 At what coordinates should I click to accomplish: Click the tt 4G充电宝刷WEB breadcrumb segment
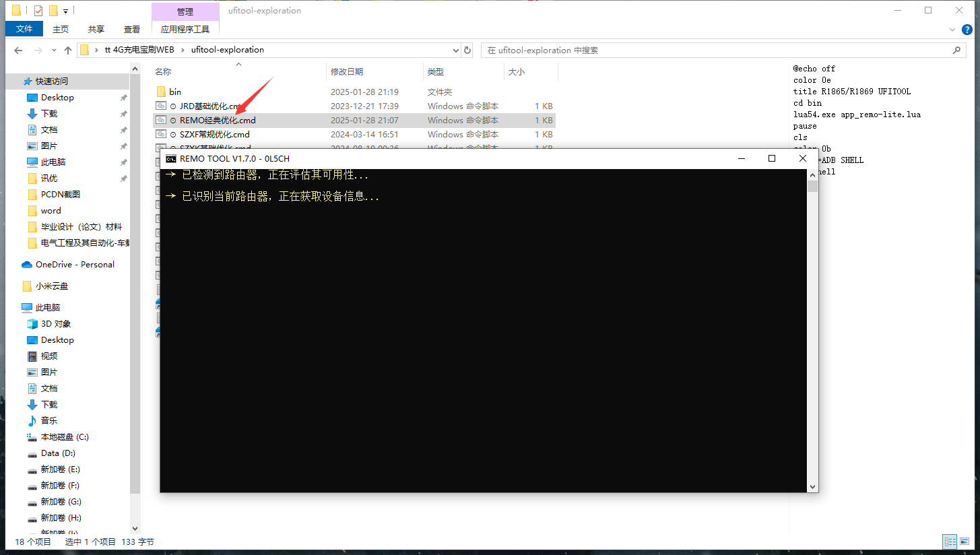pyautogui.click(x=139, y=50)
